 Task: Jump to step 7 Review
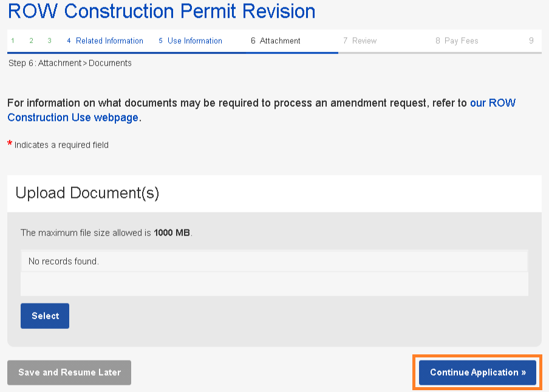360,41
